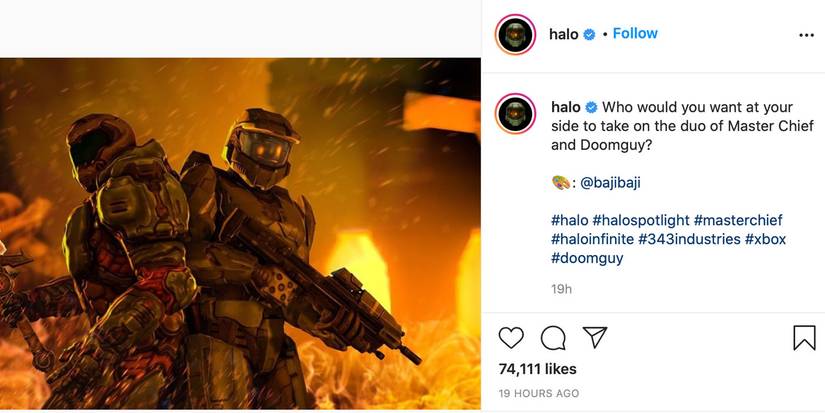Like the post with the heart icon

coord(511,338)
